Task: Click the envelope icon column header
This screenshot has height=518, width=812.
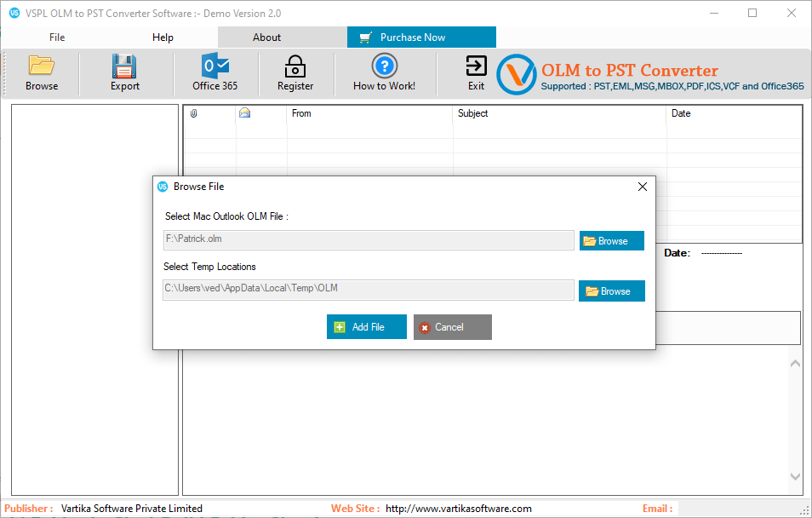Action: click(244, 112)
